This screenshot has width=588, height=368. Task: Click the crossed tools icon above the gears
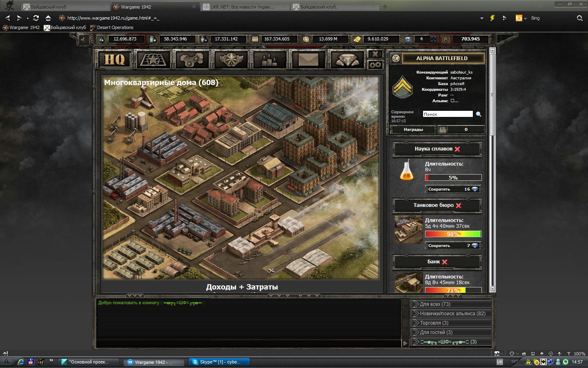(x=375, y=54)
